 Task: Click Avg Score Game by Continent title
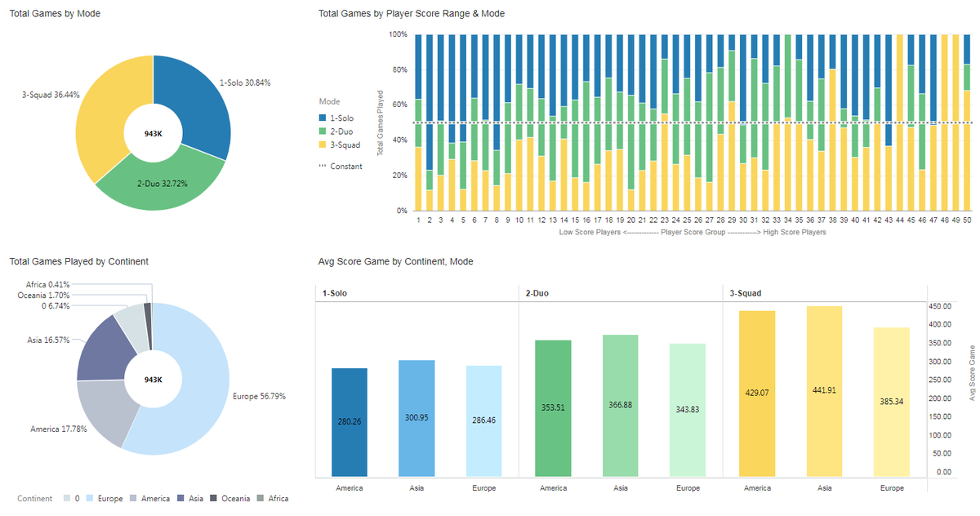coord(395,261)
